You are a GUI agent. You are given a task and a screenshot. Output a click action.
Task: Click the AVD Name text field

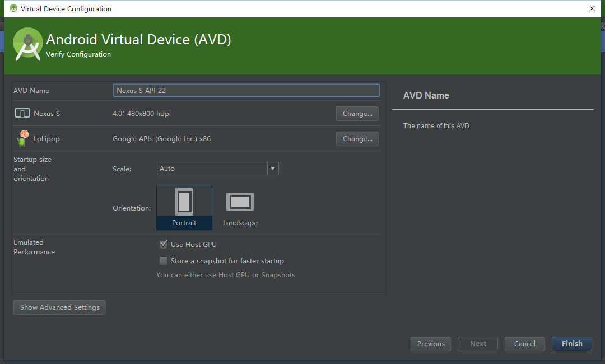coord(246,91)
